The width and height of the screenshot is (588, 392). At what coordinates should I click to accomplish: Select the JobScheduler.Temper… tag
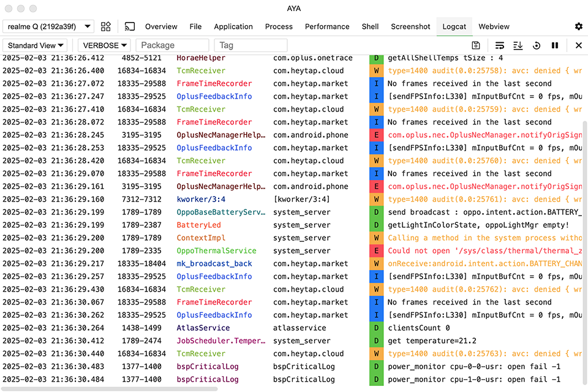[x=221, y=341]
